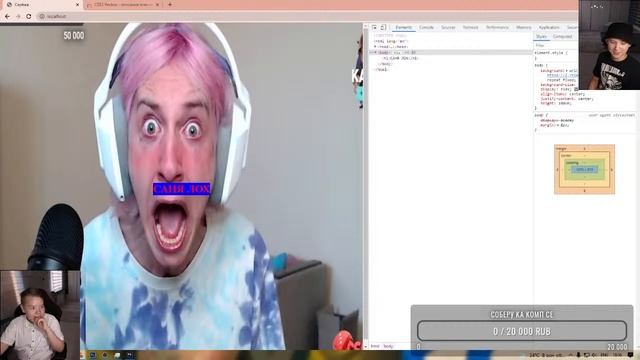Toggle DevTools device toolbar icon
Screen dimensions: 640x360
[x=383, y=27]
